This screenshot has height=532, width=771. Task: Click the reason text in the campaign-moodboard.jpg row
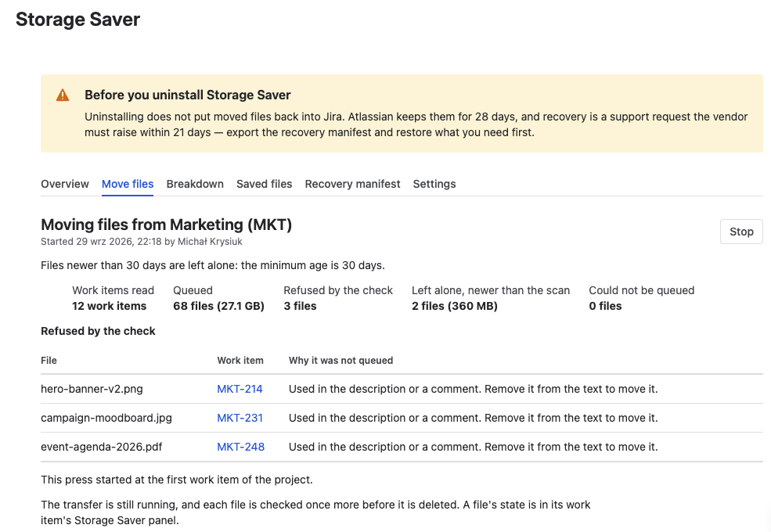473,418
